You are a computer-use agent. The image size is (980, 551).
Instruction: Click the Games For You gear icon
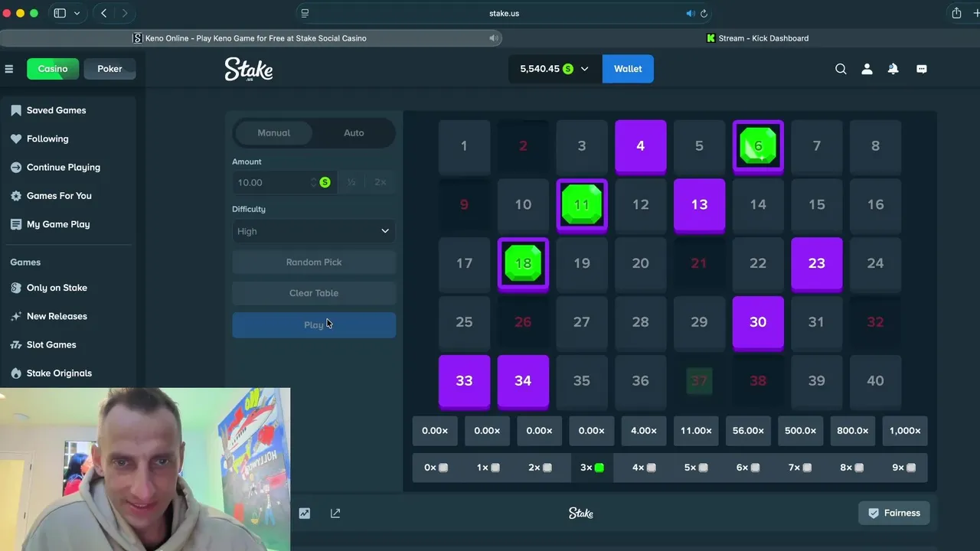(16, 196)
